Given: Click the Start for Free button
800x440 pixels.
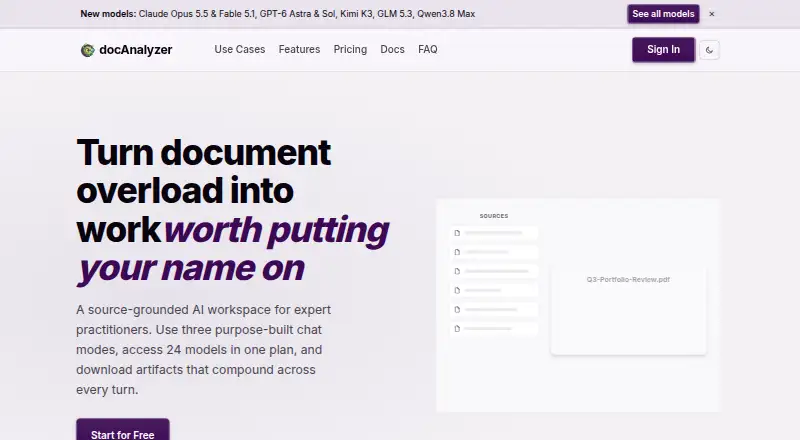Looking at the screenshot, I should point(122,430).
